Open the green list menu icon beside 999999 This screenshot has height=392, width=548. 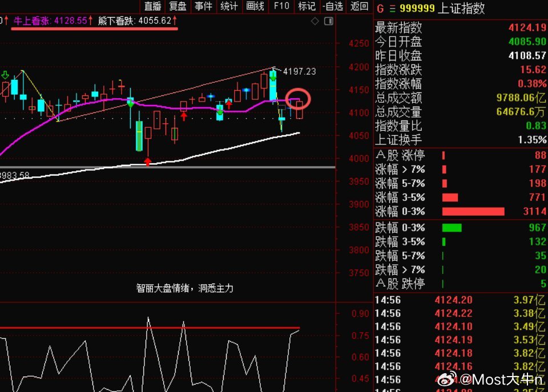click(392, 9)
